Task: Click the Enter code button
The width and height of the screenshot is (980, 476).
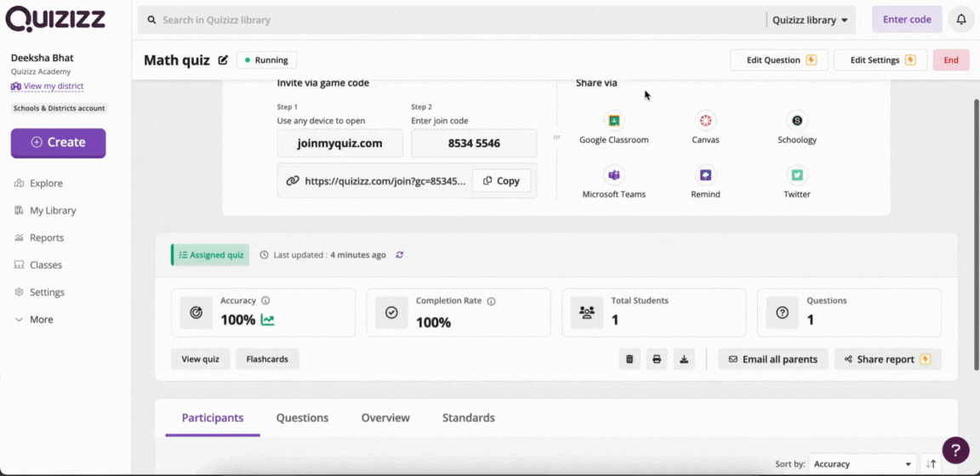Action: [x=907, y=20]
